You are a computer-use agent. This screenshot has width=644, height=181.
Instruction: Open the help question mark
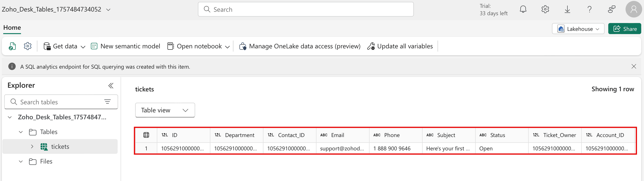[590, 9]
